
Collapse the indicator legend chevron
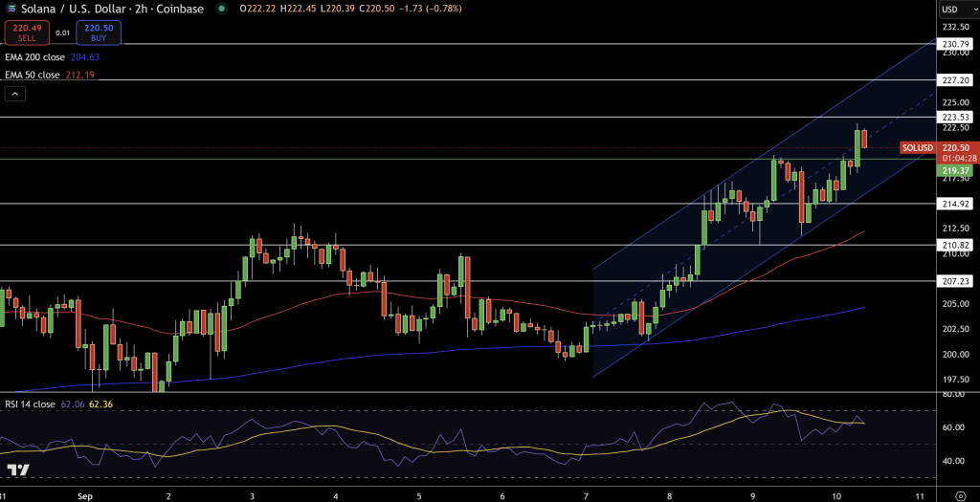[15, 95]
